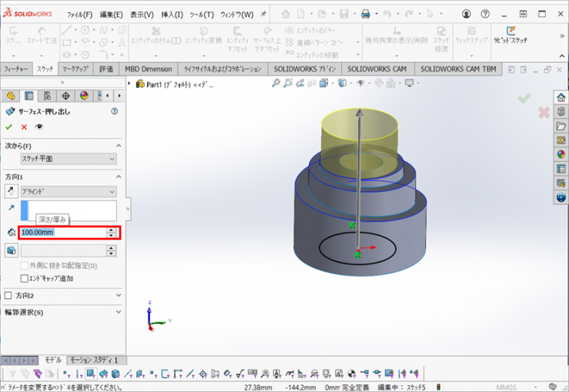Enable the エンドキャップ追加 checkbox
The image size is (569, 392).
point(24,278)
